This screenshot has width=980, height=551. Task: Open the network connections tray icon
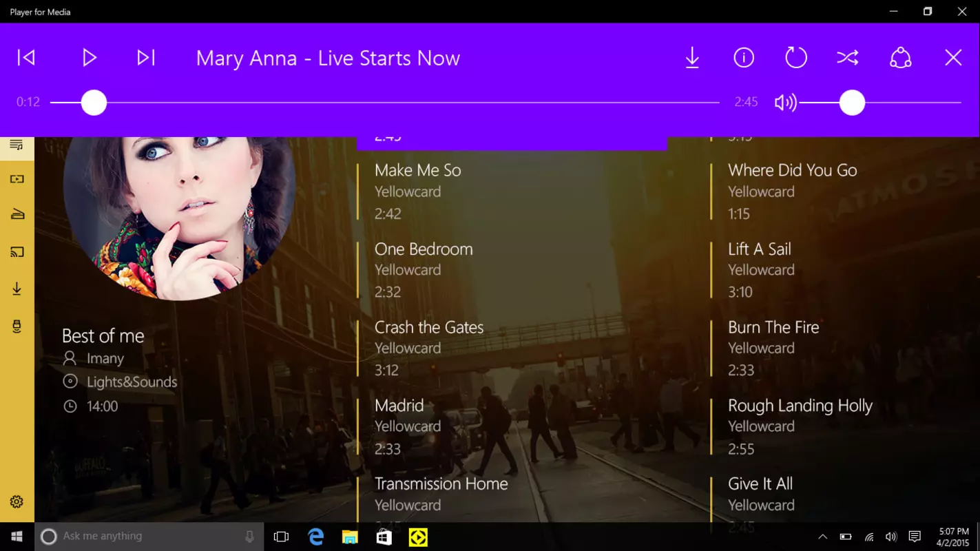click(868, 537)
